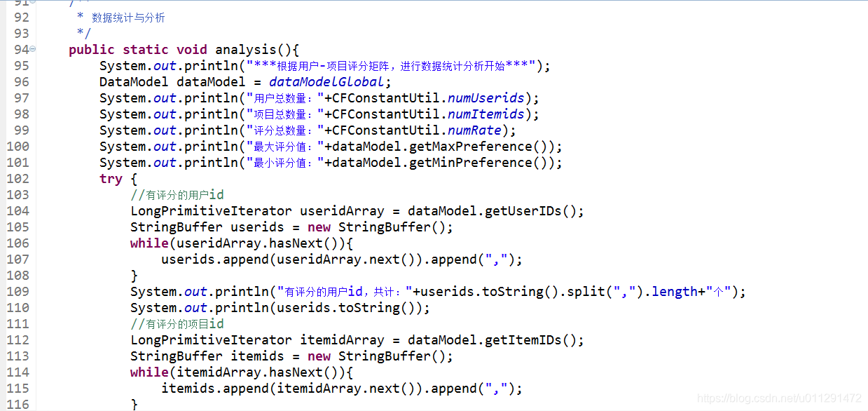Click the comment 有评分的项目id on line 111
The width and height of the screenshot is (868, 411).
coord(177,324)
